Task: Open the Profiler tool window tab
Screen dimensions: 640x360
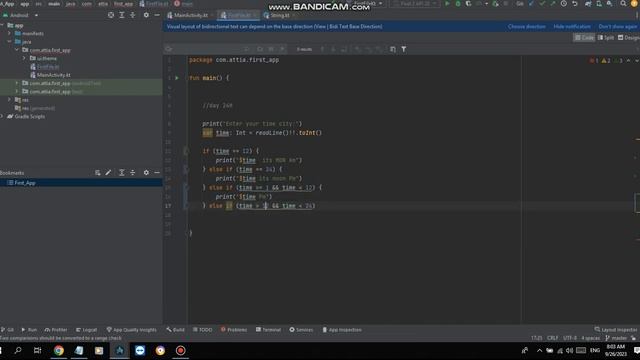Action: pos(56,330)
